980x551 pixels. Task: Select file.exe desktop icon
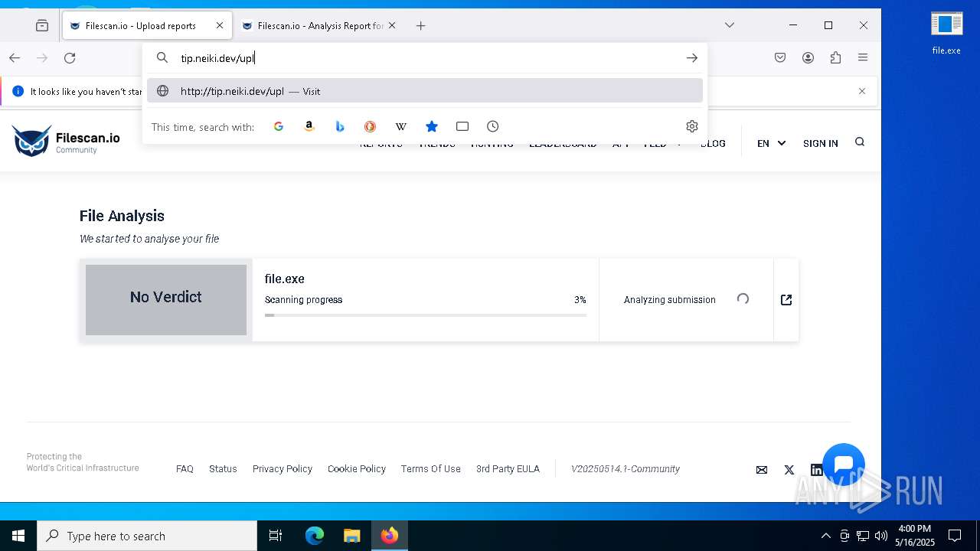[x=946, y=34]
